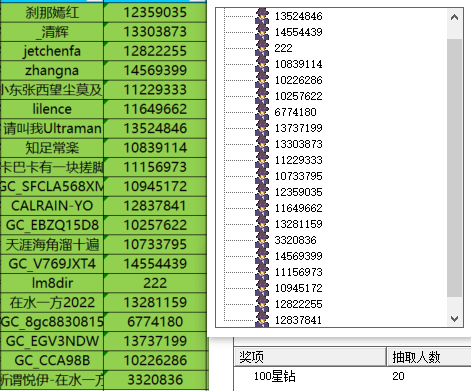Click the 奖项 column header

coord(310,357)
